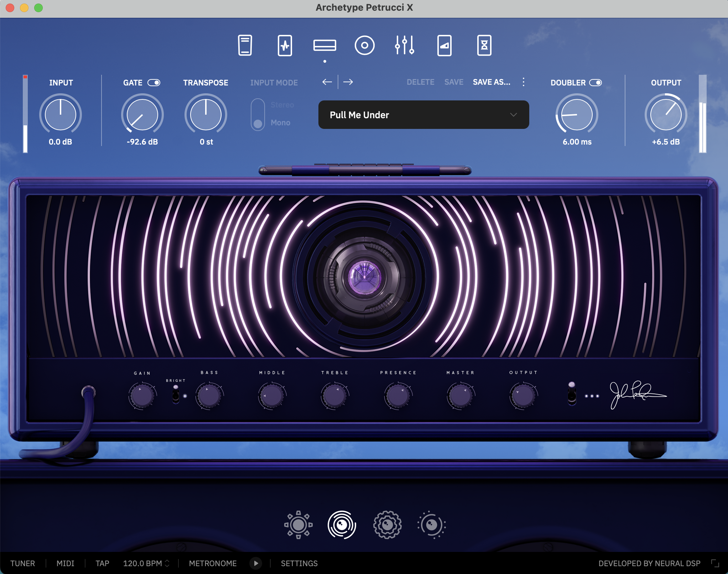Click the three dots beside the amp switch

[592, 396]
